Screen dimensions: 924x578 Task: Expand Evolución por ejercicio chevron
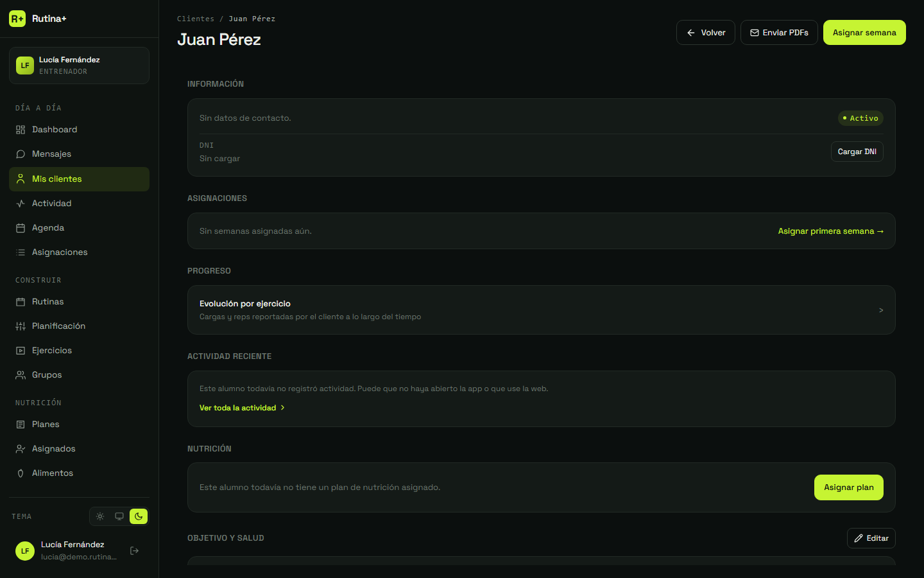(881, 310)
